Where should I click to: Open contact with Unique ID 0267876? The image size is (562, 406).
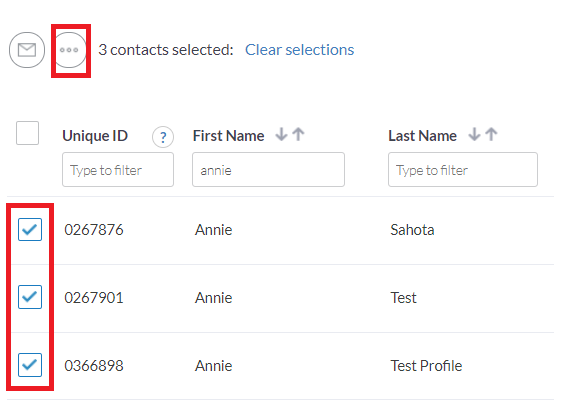tap(94, 230)
